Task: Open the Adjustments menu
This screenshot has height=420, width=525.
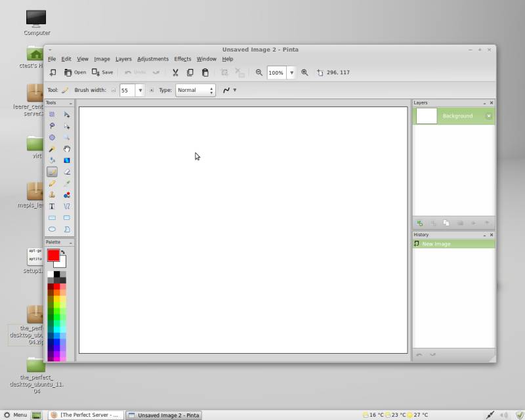Action: click(x=152, y=59)
